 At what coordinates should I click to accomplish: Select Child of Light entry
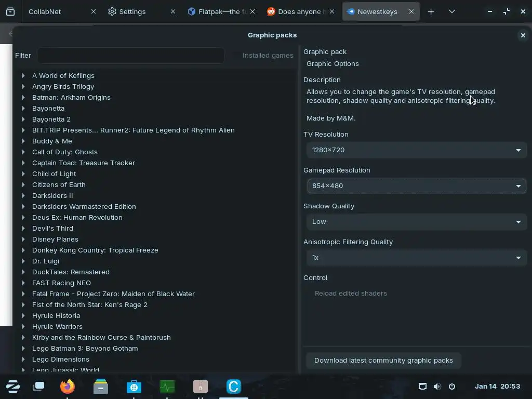coord(54,174)
